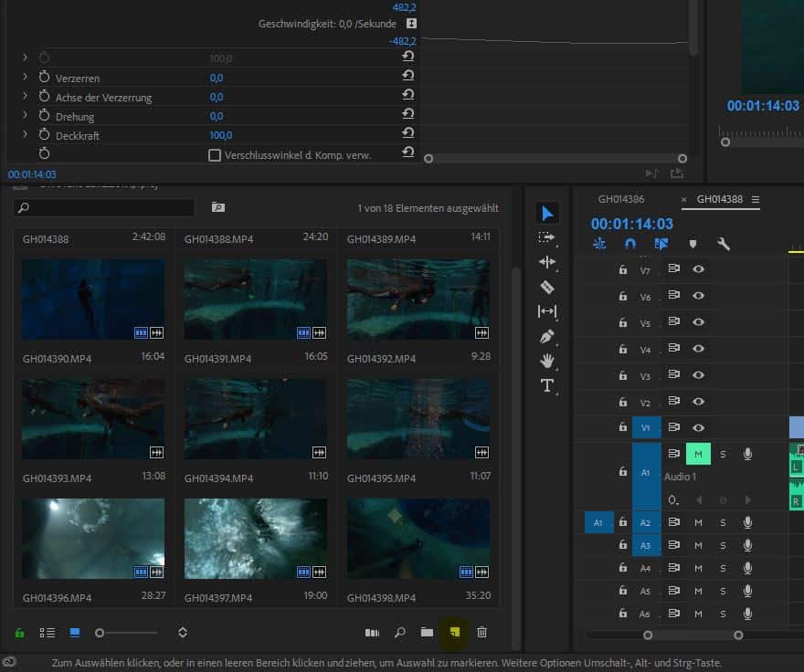Select the GH014388 sequence tab

click(719, 199)
